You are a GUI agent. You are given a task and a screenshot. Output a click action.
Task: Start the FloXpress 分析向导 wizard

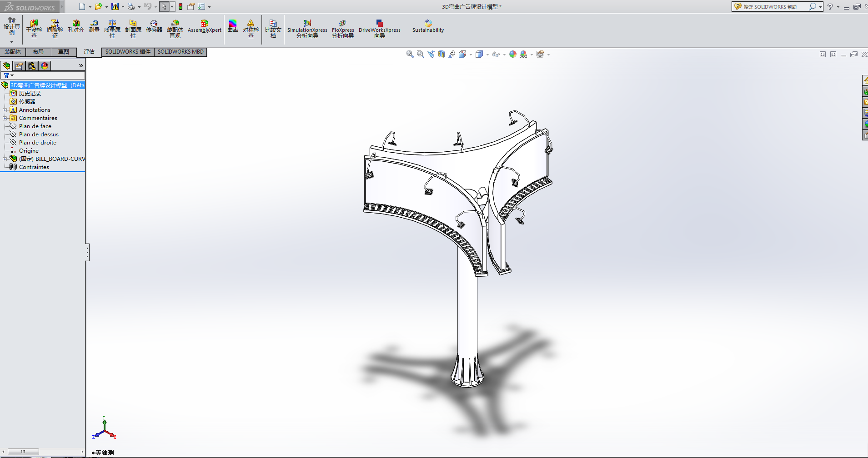(x=342, y=28)
